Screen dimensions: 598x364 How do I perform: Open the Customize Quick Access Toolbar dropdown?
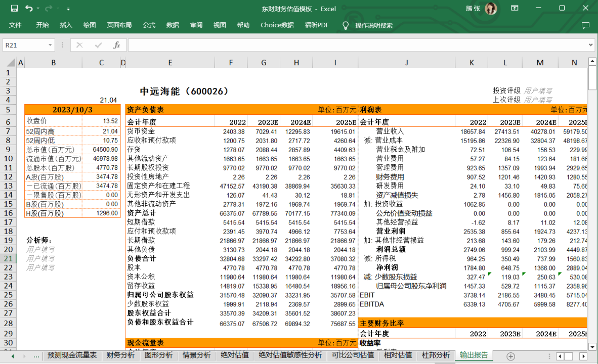[x=68, y=9]
